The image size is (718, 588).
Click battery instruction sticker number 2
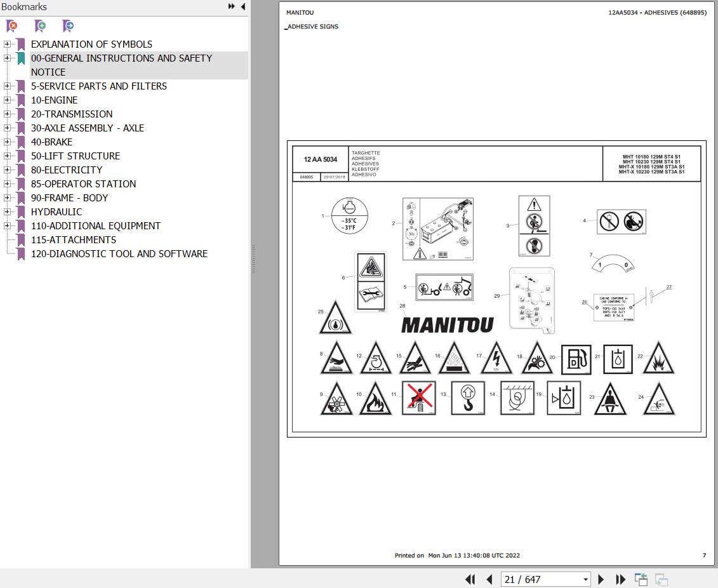click(x=438, y=229)
